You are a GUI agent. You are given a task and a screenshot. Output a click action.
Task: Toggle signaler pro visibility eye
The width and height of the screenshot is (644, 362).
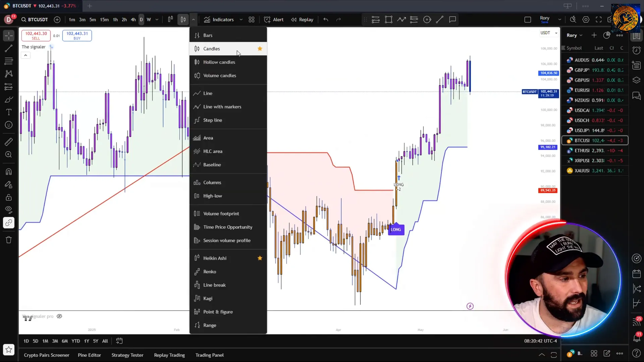[x=59, y=316]
